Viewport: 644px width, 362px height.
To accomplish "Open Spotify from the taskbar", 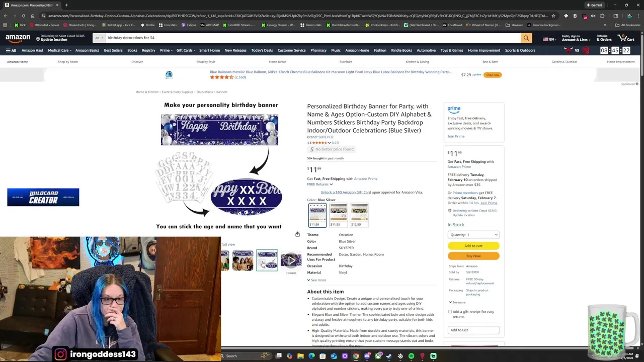I will (411, 356).
